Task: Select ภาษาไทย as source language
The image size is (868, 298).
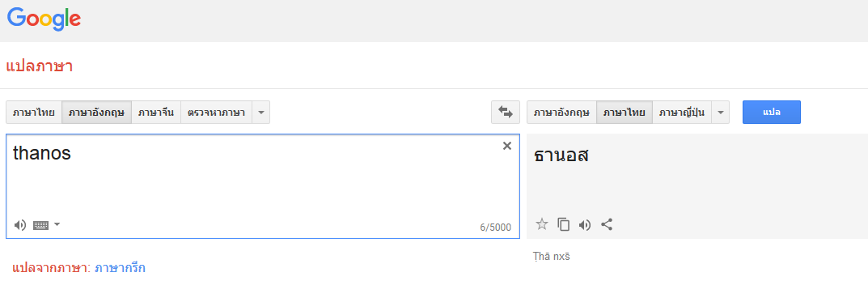Action: click(34, 113)
